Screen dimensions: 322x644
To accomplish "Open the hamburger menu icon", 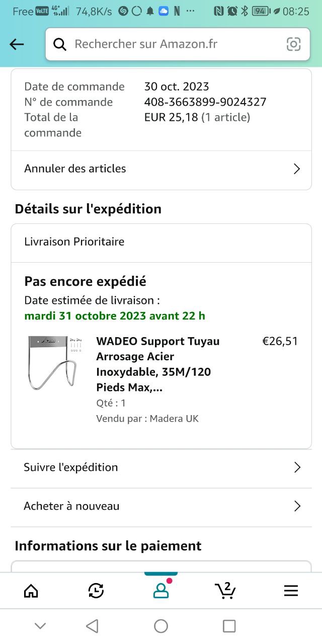I will tap(291, 591).
